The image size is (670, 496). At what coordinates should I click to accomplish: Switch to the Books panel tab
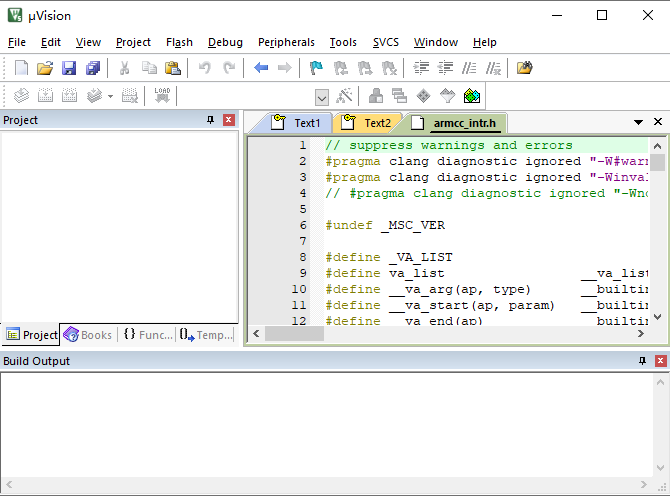click(x=89, y=335)
